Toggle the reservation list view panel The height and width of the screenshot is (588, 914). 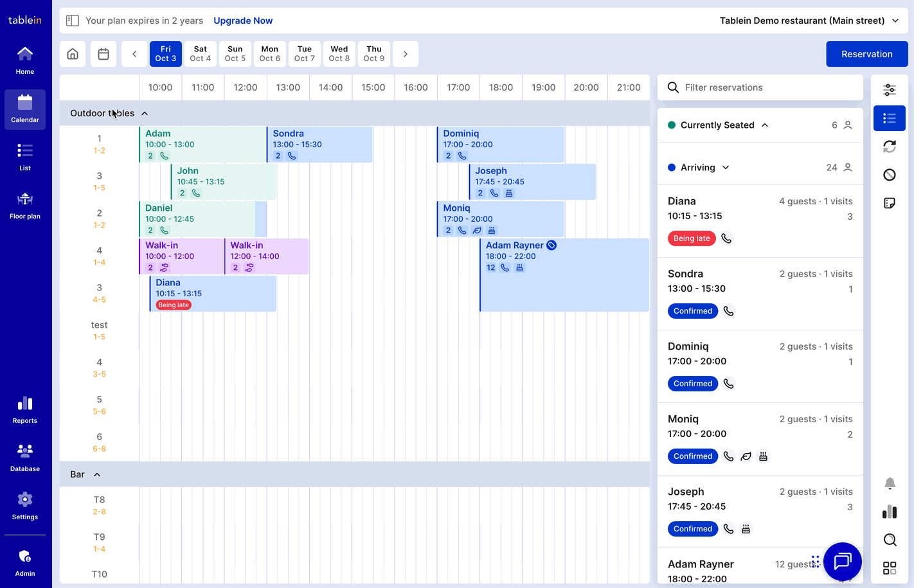point(890,118)
